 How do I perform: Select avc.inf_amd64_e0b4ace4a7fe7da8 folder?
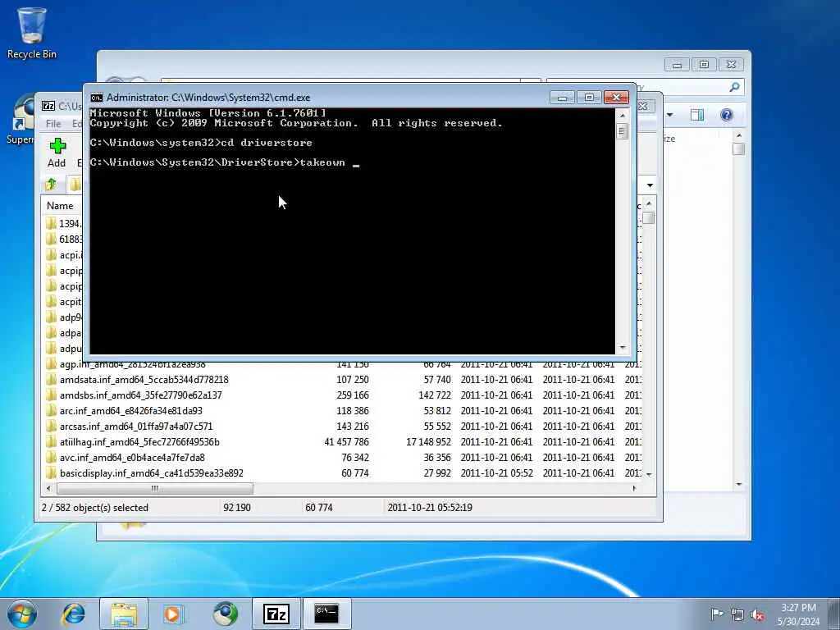pyautogui.click(x=132, y=458)
